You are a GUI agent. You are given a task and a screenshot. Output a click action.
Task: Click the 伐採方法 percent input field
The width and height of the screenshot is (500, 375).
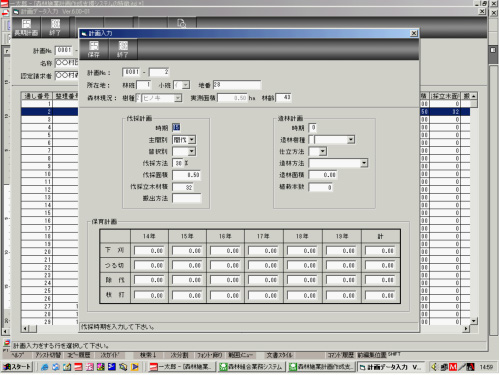pyautogui.click(x=178, y=163)
